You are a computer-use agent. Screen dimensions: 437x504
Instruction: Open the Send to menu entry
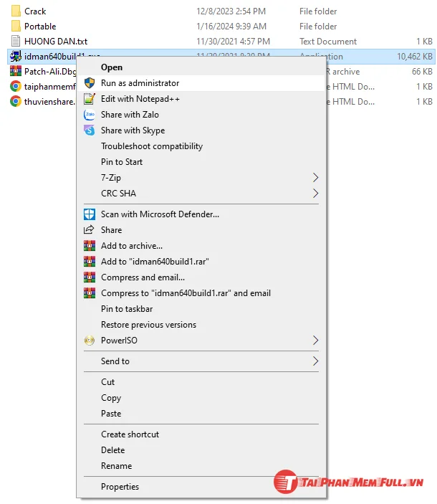point(201,361)
